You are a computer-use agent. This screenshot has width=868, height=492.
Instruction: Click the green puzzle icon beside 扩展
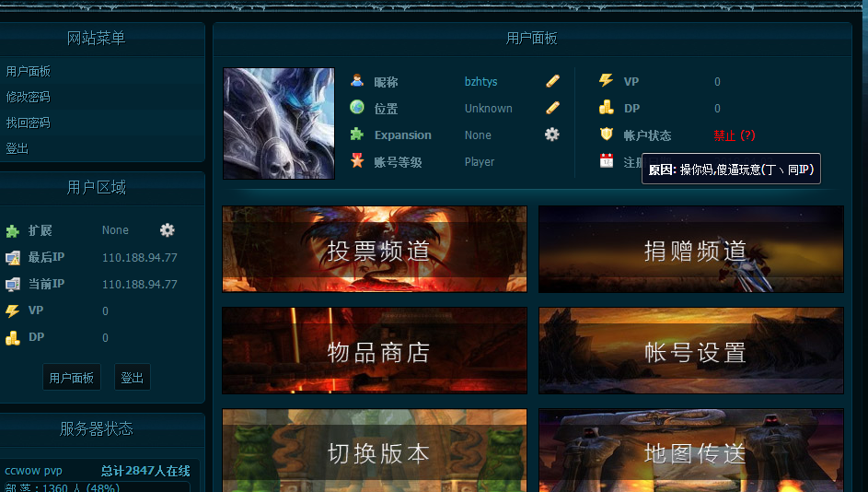tap(12, 231)
